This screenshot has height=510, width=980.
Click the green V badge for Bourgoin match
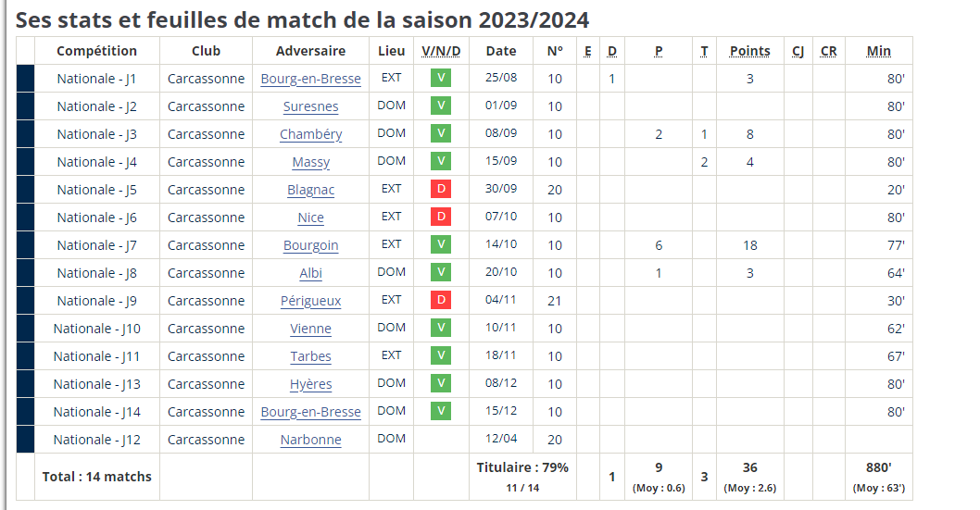[441, 244]
